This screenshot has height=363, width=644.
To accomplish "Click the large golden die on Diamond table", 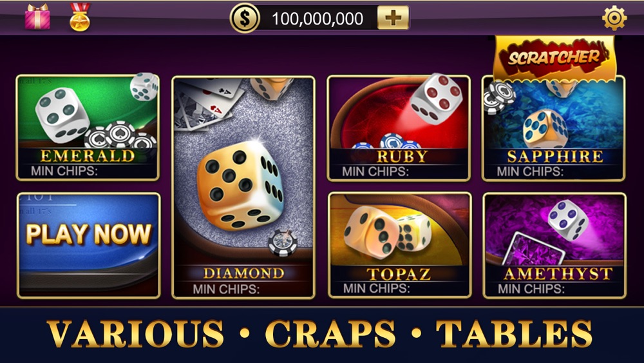I will (240, 186).
